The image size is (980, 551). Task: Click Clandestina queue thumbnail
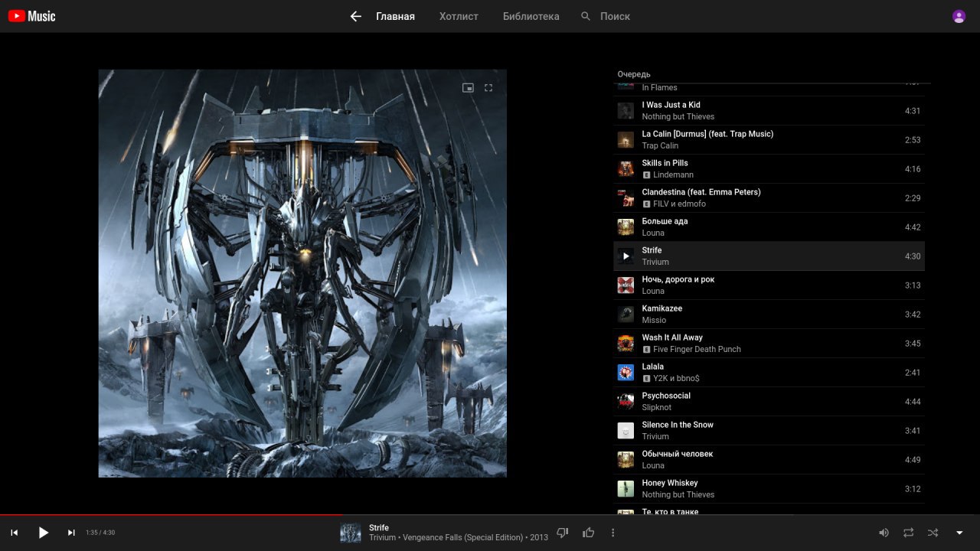626,198
